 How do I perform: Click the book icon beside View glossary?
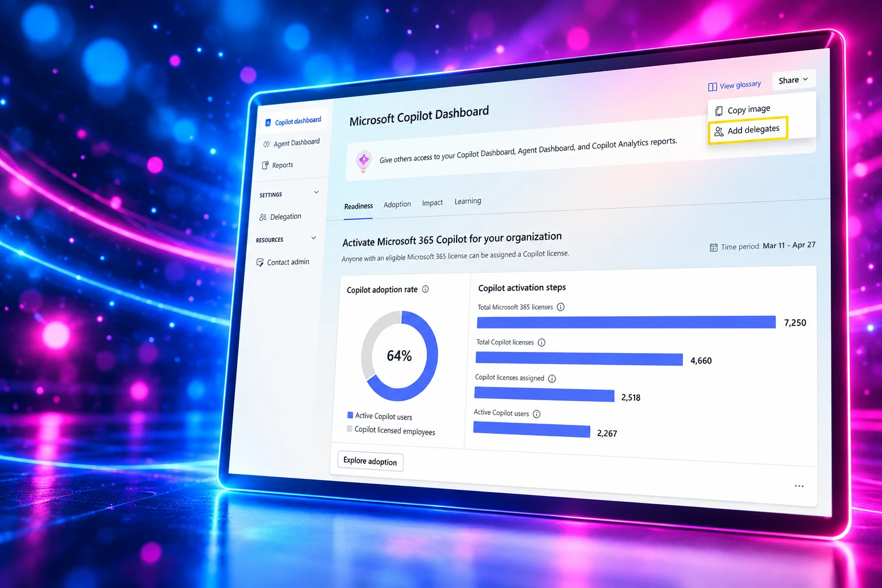click(x=713, y=87)
